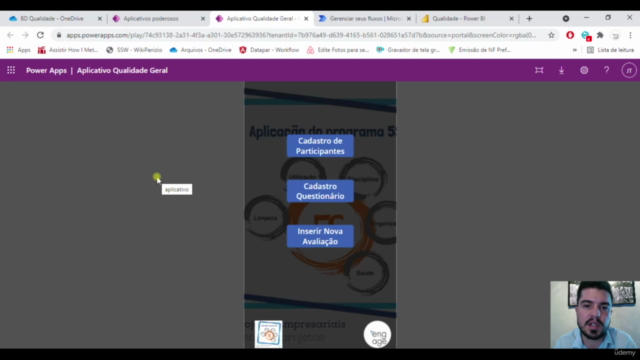Open Lista de leitura reading list
Screen dimensions: 640x360
[611, 50]
